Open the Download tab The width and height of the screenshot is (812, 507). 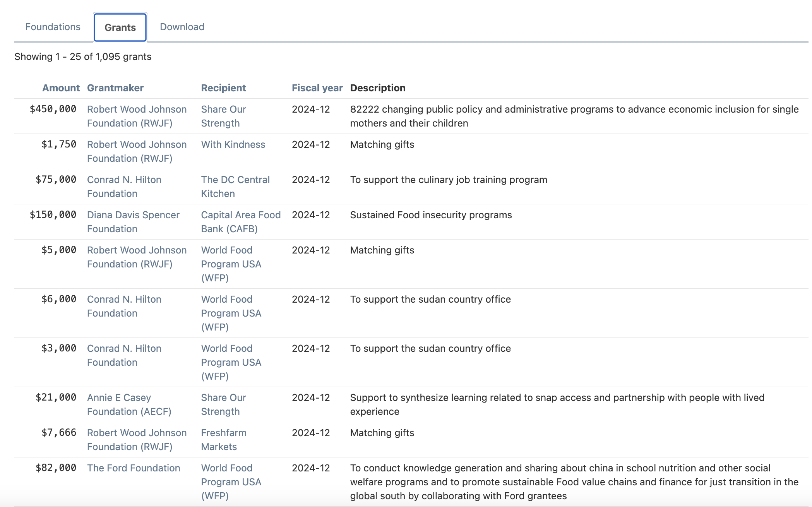coord(182,27)
